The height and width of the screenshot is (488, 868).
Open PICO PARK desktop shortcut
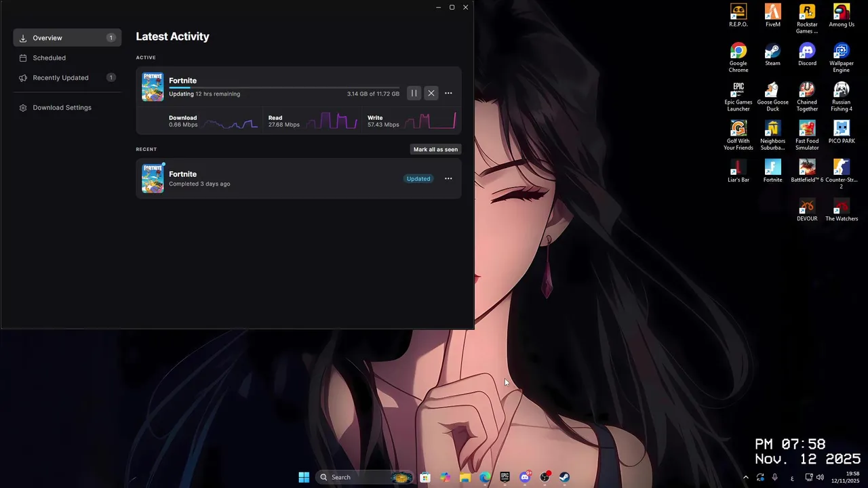click(x=842, y=132)
